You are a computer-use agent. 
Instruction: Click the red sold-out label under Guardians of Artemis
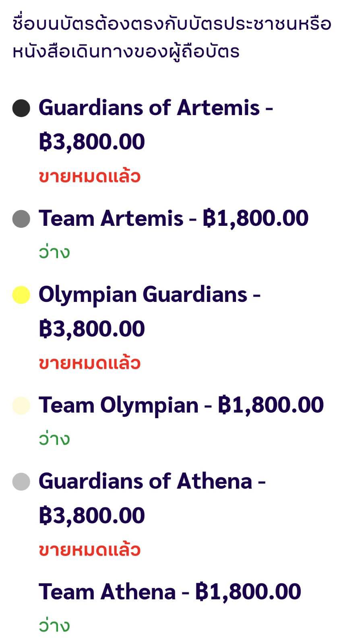[89, 176]
